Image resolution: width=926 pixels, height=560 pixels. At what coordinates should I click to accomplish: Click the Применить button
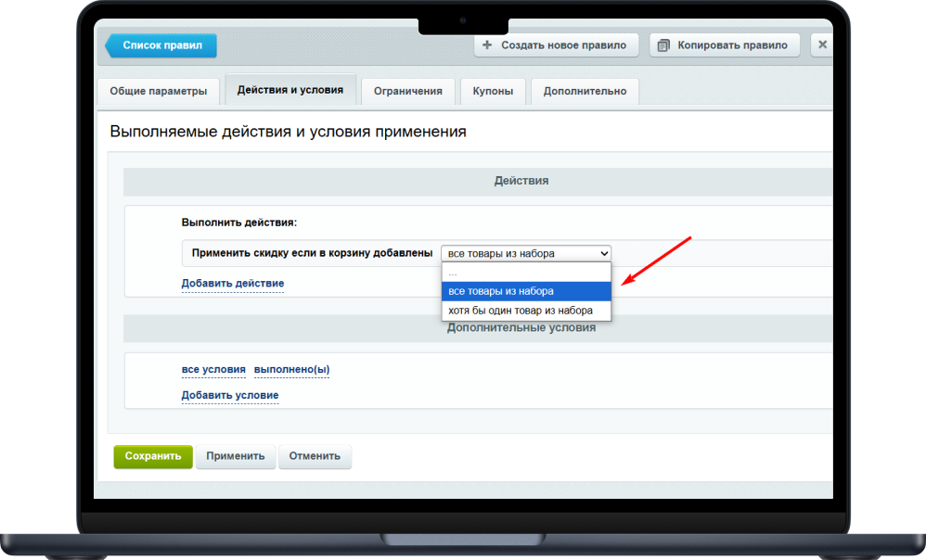(x=236, y=456)
